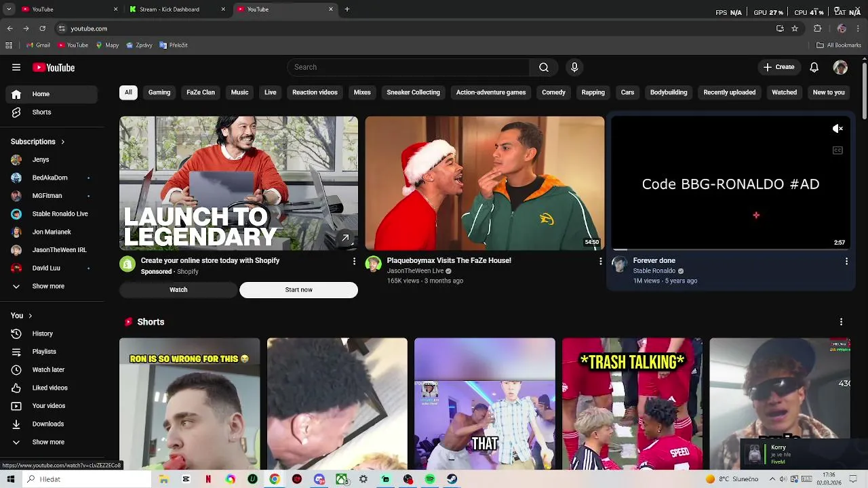Open Spotify from the taskbar
The width and height of the screenshot is (868, 488).
[430, 479]
